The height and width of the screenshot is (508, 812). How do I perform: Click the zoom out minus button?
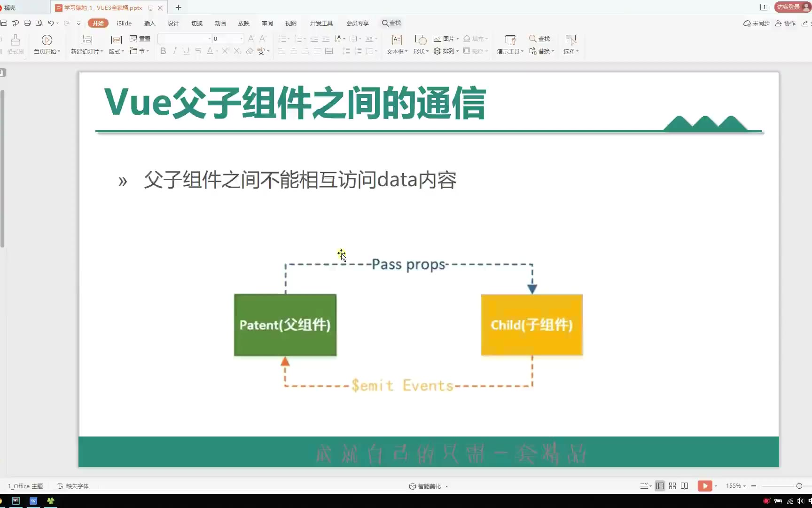[754, 486]
